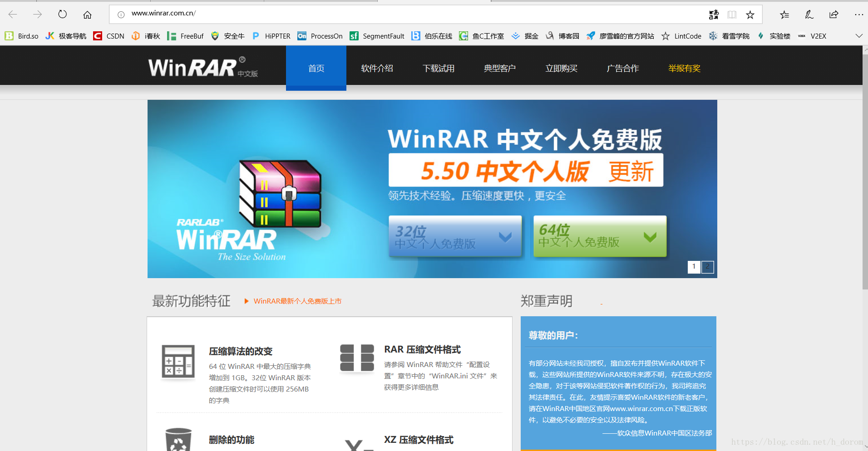The width and height of the screenshot is (868, 451).
Task: Open the 安全牛 bookmark
Action: point(228,36)
